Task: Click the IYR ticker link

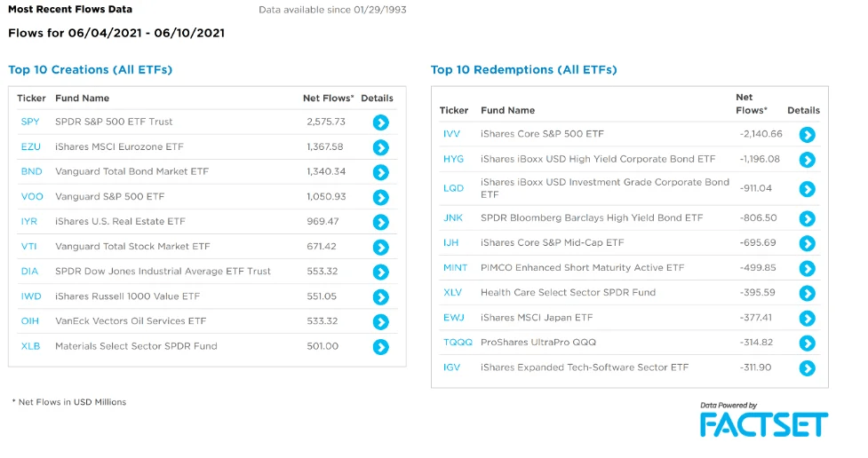Action: point(28,221)
